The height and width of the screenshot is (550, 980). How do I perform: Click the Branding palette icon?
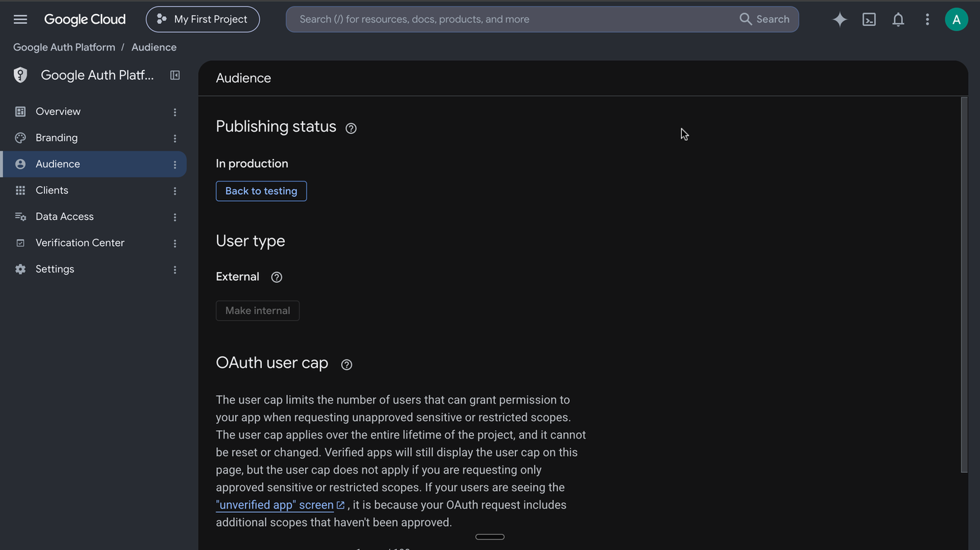click(20, 138)
